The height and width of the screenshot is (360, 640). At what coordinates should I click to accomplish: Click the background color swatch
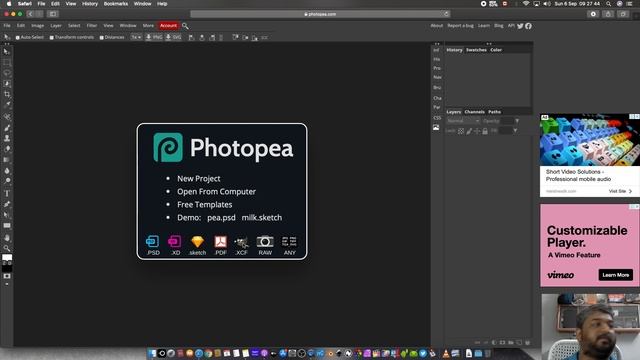[7, 269]
